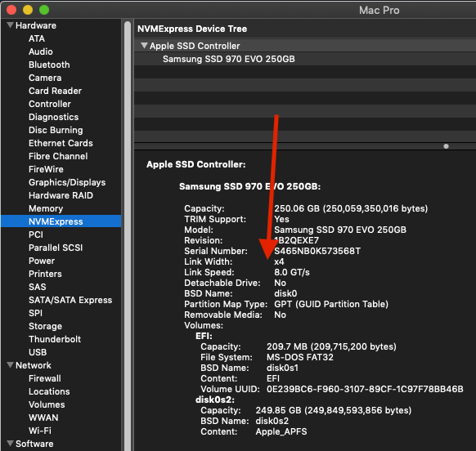Close the Mac Pro window
Screen dimensions: 476x451
11,10
